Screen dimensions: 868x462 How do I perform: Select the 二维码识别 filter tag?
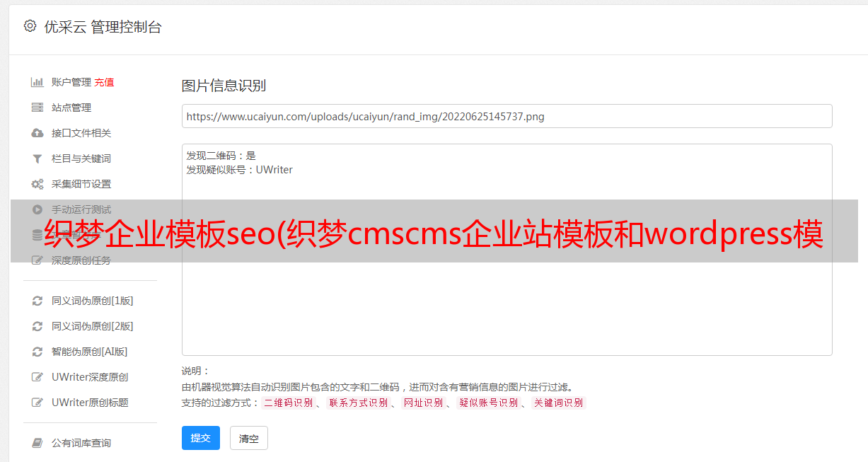tap(288, 403)
